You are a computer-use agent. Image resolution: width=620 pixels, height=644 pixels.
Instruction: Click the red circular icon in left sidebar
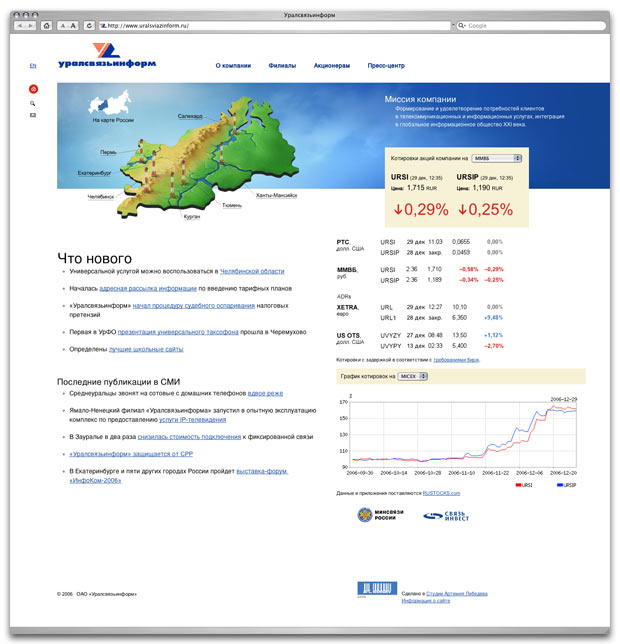pos(33,89)
